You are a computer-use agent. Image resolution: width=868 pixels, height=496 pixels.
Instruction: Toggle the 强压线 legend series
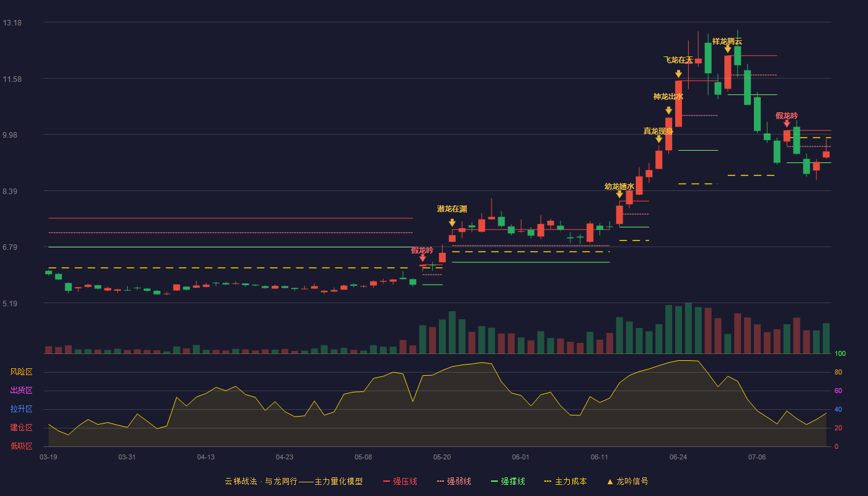tap(400, 481)
